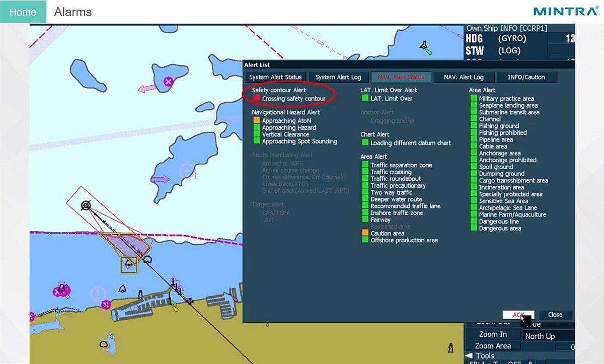Click the Zoom Area button
This screenshot has height=364, width=604.
tap(493, 346)
